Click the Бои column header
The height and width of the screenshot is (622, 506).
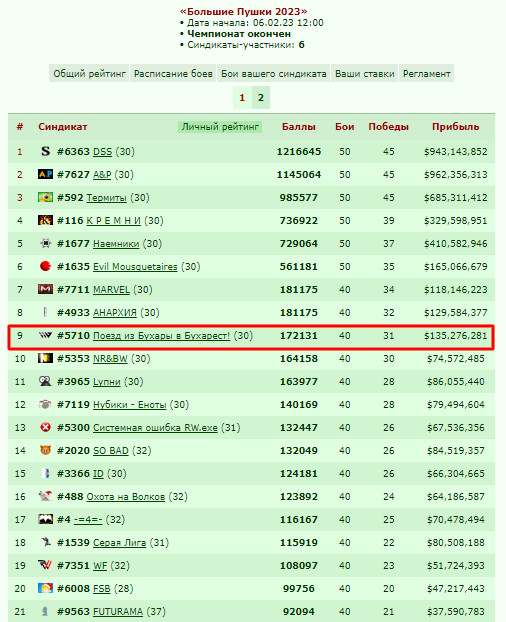[344, 127]
